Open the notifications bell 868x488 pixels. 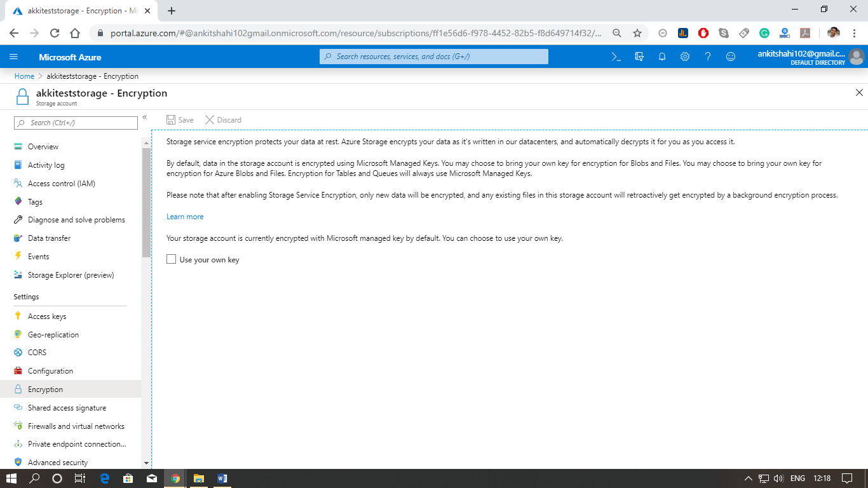coord(662,57)
